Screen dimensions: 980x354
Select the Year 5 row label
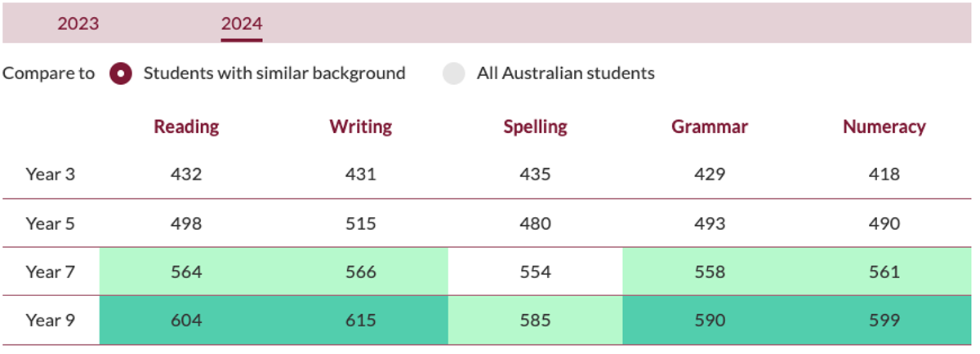[x=51, y=223]
